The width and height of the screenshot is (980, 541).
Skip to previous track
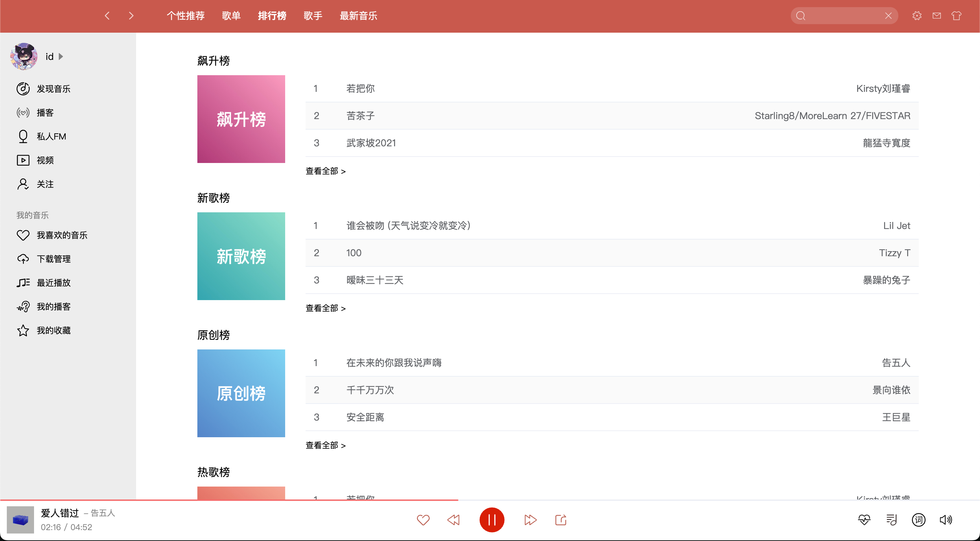pos(454,520)
